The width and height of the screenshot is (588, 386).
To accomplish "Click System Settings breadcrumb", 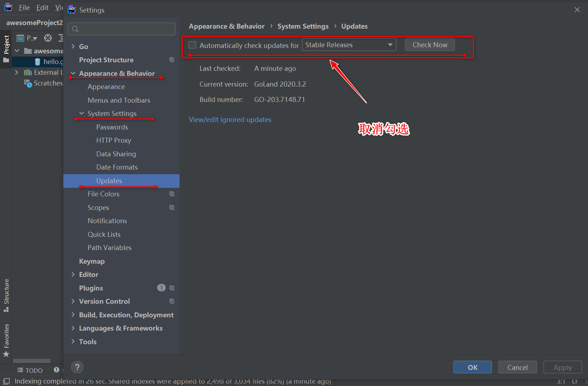I will tap(303, 26).
